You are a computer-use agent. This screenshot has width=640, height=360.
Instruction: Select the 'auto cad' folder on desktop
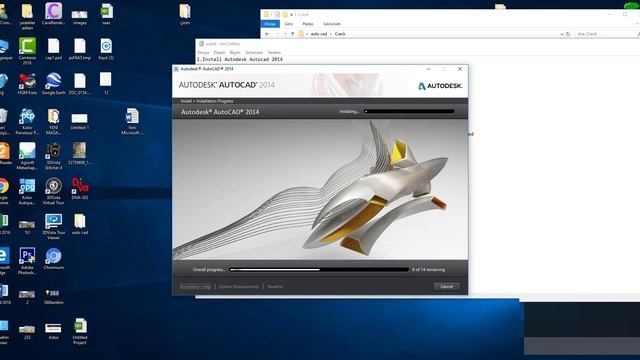point(80,224)
